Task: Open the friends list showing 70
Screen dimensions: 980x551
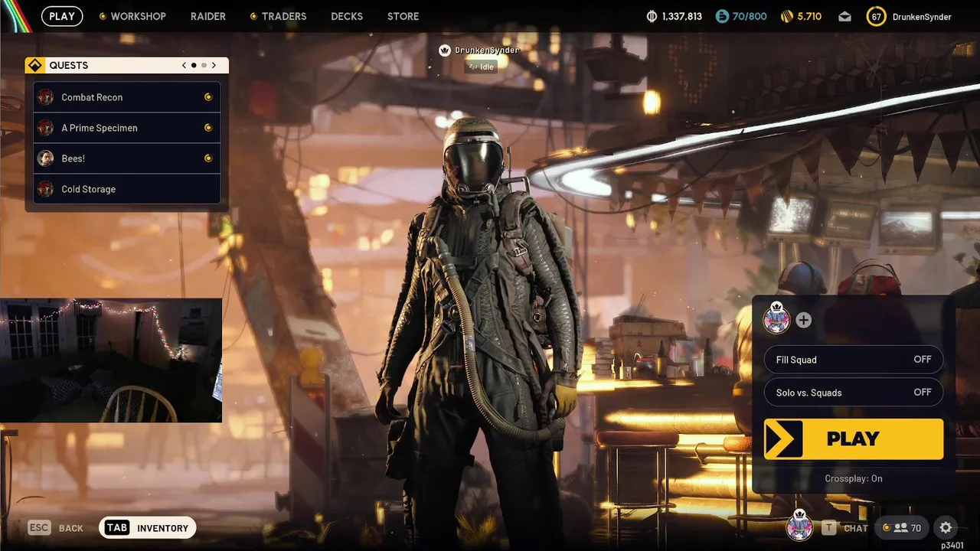Action: coord(902,528)
